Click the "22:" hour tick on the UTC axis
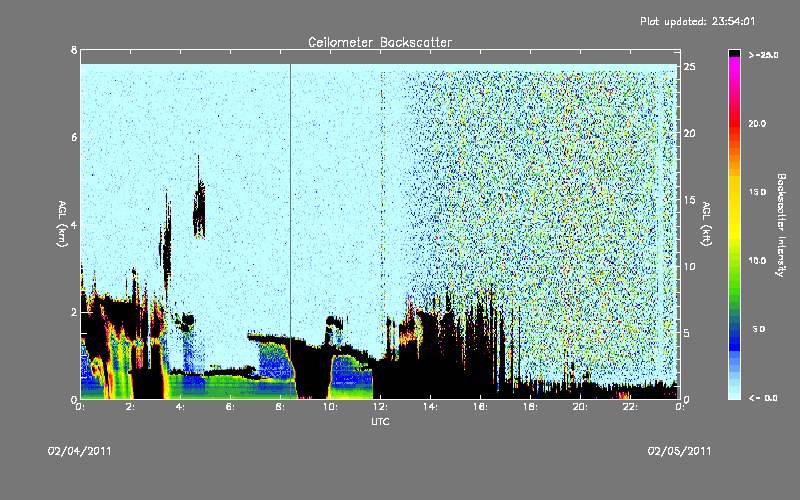800x500 pixels. coord(630,407)
